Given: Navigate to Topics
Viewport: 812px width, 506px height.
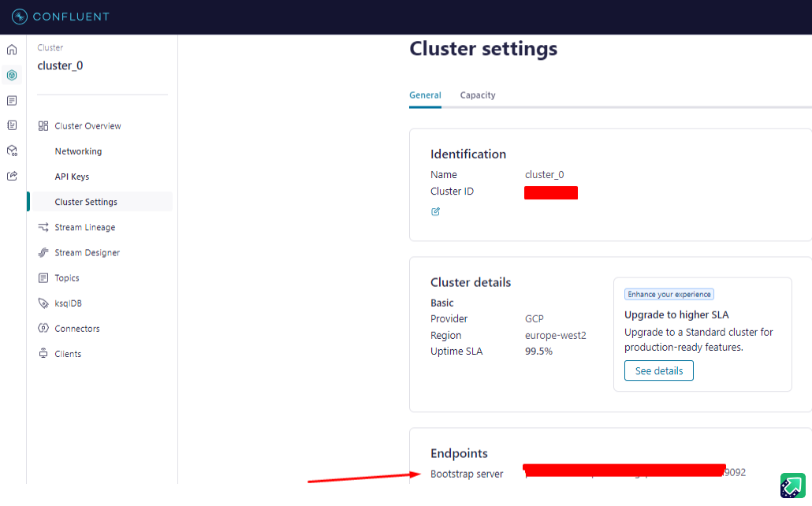Looking at the screenshot, I should pos(67,278).
